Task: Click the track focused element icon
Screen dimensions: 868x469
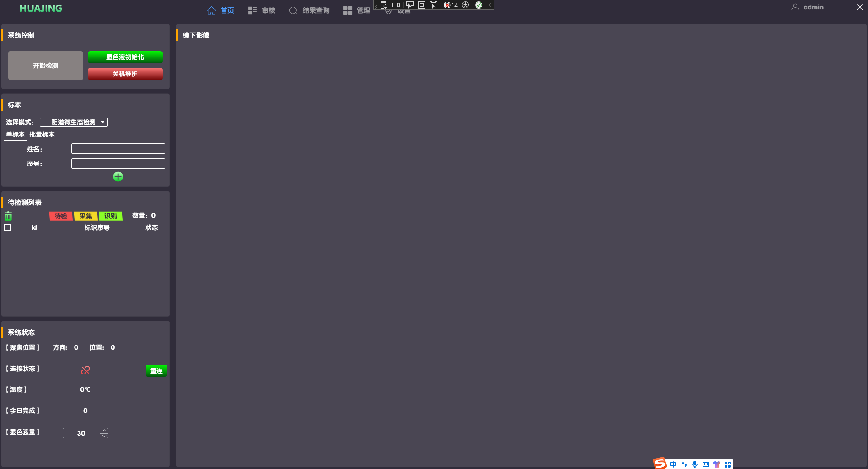Action: click(x=434, y=5)
